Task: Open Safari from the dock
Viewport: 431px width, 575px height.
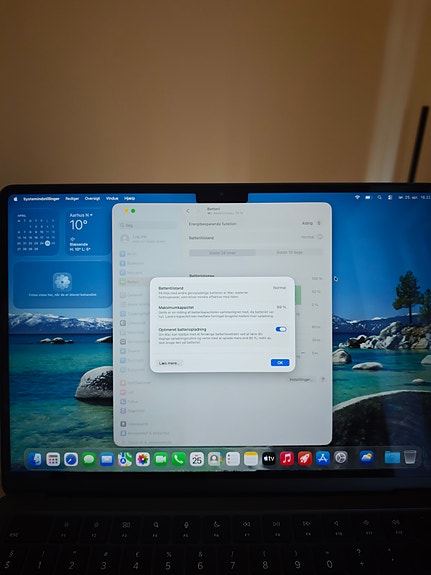Action: (71, 459)
